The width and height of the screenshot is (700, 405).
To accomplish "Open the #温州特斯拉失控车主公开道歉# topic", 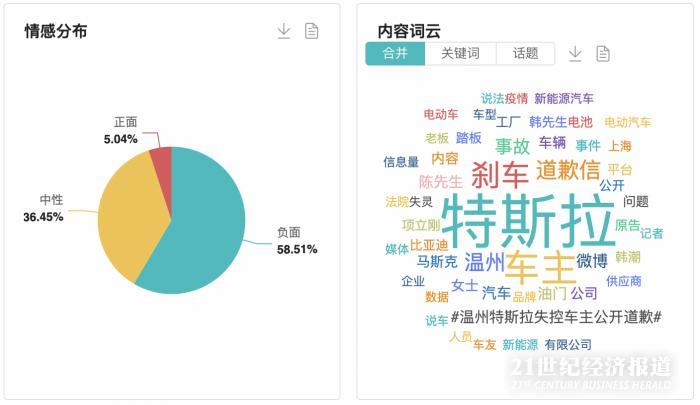I will (556, 317).
